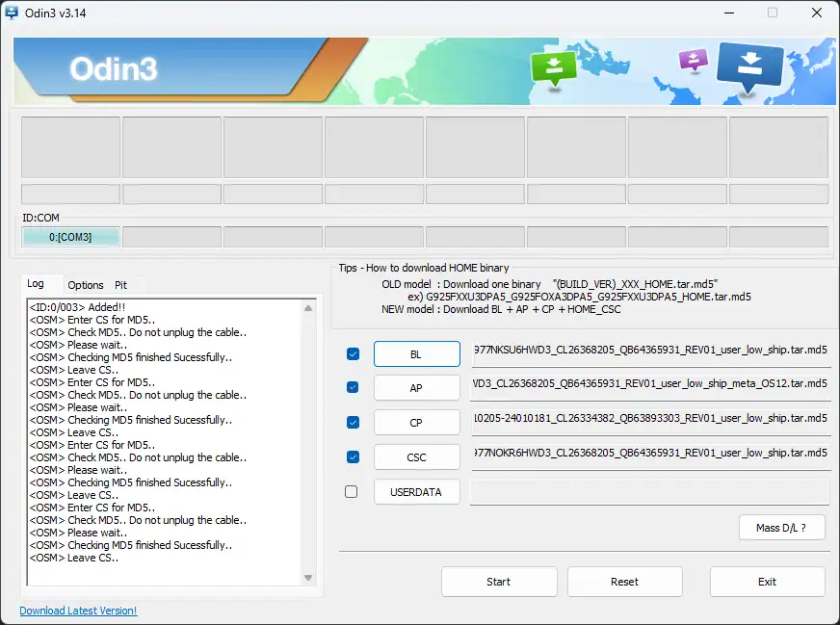Disable the CSC checkbox
The width and height of the screenshot is (840, 625).
[x=353, y=456]
